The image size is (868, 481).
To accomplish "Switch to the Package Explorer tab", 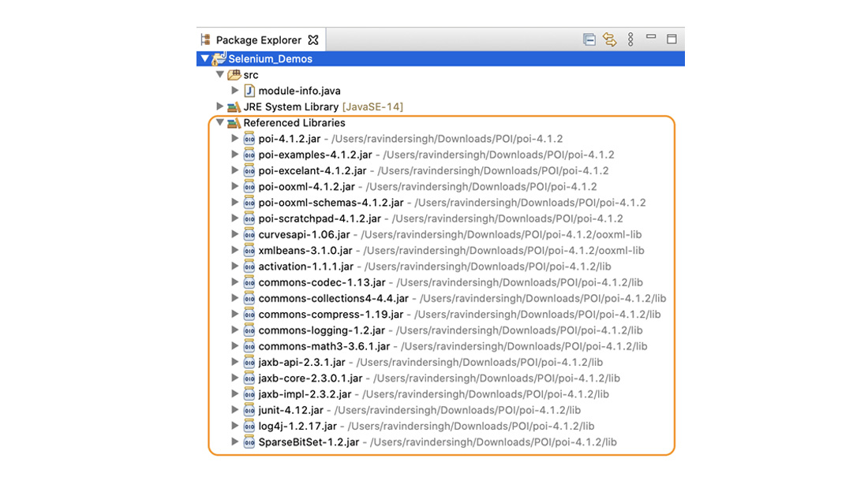I will 260,39.
